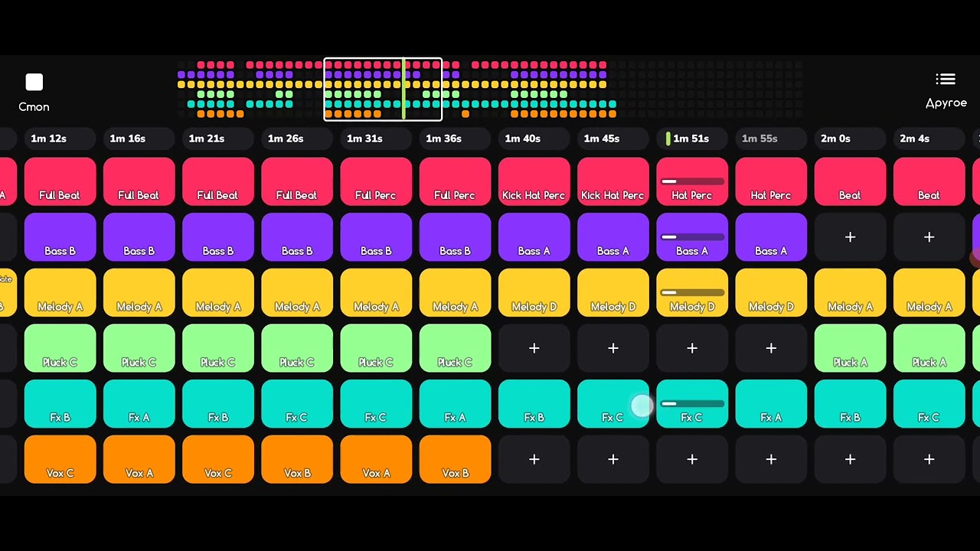The image size is (980, 551).
Task: Add a Vox loop below Fx A at 1m 55s
Action: pyautogui.click(x=771, y=460)
